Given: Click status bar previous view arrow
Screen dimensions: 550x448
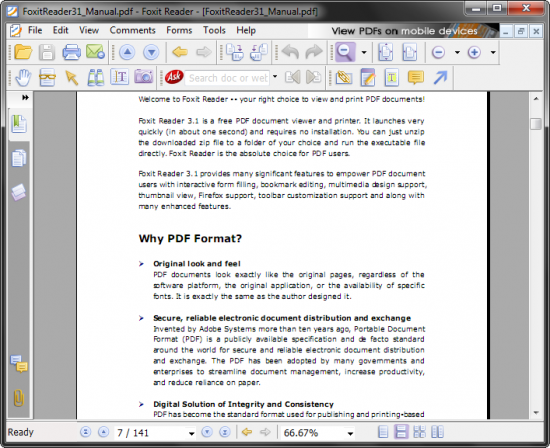Looking at the screenshot, I should [247, 432].
